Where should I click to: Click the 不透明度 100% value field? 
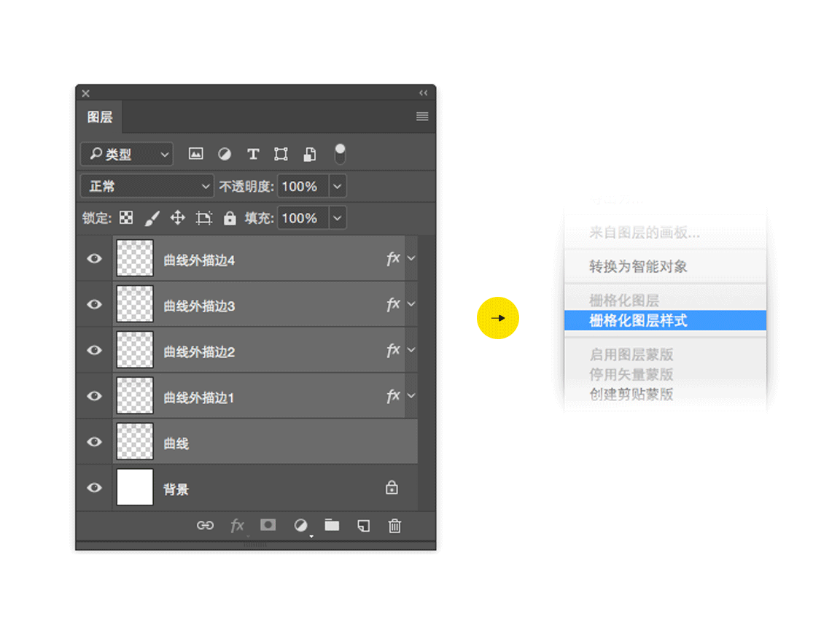tap(303, 186)
